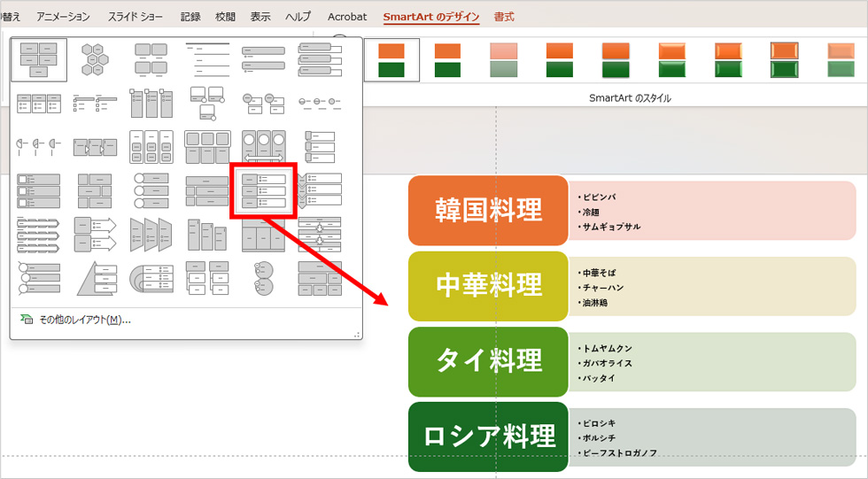Select the hexagon cluster SmartArt layout

96,59
